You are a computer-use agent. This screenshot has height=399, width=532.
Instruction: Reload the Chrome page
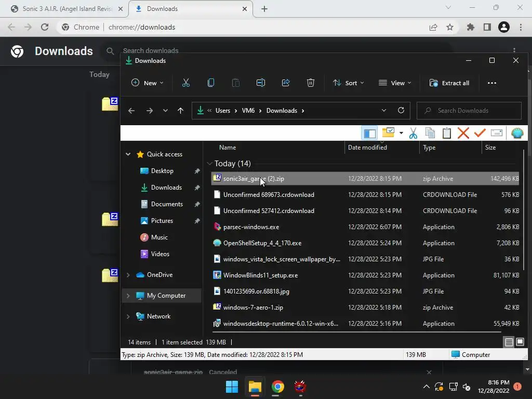[45, 27]
